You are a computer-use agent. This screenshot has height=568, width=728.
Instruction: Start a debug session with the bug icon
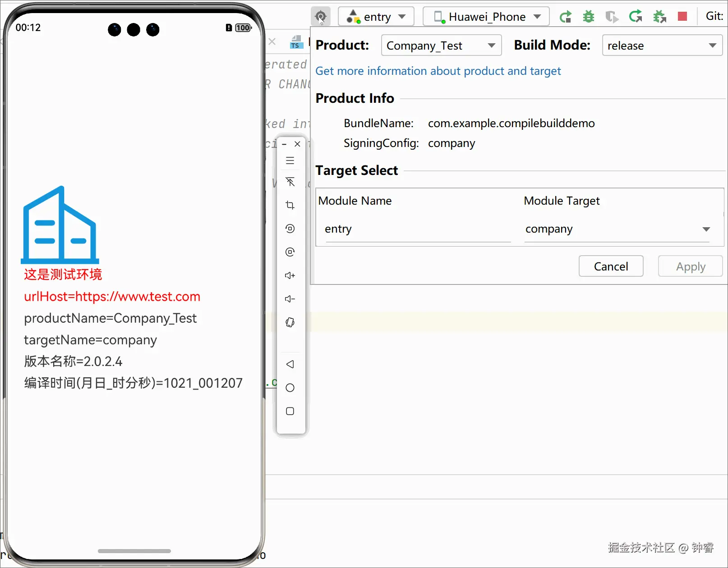588,16
